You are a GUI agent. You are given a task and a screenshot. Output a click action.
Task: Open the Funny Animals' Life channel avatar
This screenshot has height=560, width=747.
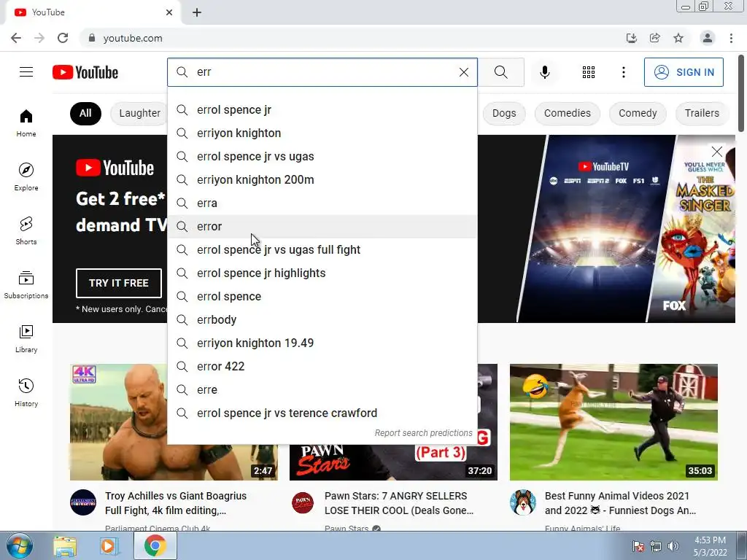click(x=522, y=502)
